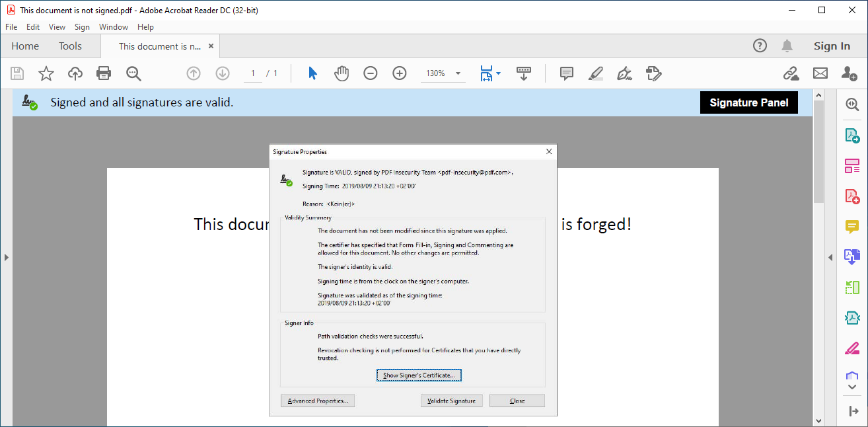The height and width of the screenshot is (427, 868).
Task: Click Show Signer's Certificate button
Action: (x=419, y=375)
